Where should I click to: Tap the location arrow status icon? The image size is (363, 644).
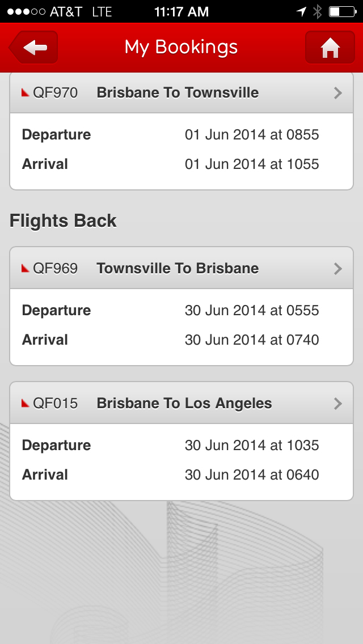point(301,11)
